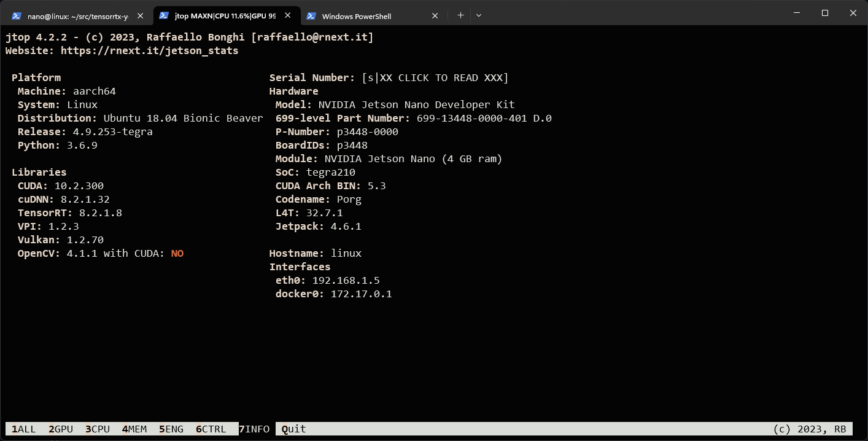Image resolution: width=868 pixels, height=441 pixels.
Task: Open the terminal tab options chevron
Action: coord(479,15)
